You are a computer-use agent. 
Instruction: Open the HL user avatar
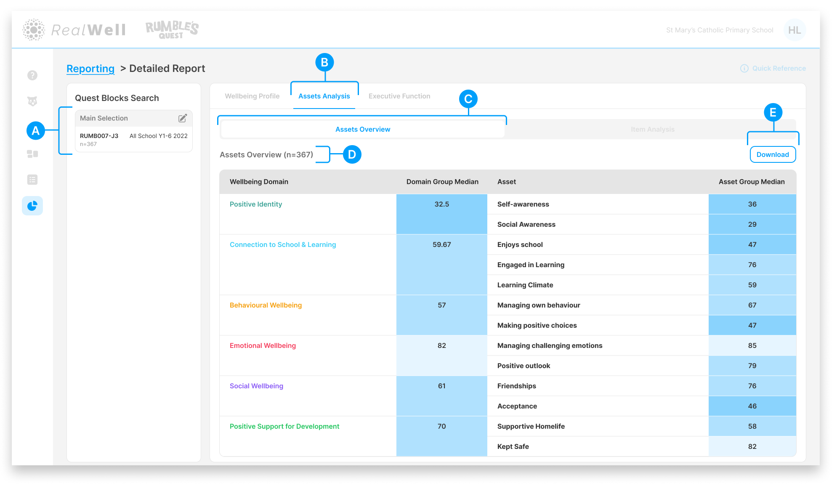pyautogui.click(x=794, y=30)
